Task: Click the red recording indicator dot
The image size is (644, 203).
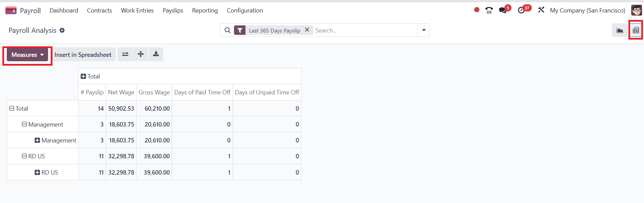Action: pos(477,10)
